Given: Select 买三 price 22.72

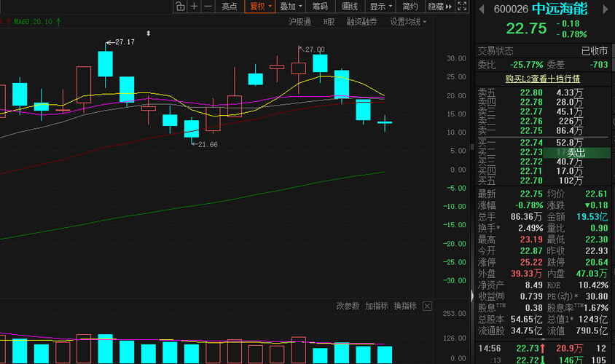Looking at the screenshot, I should (x=531, y=162).
